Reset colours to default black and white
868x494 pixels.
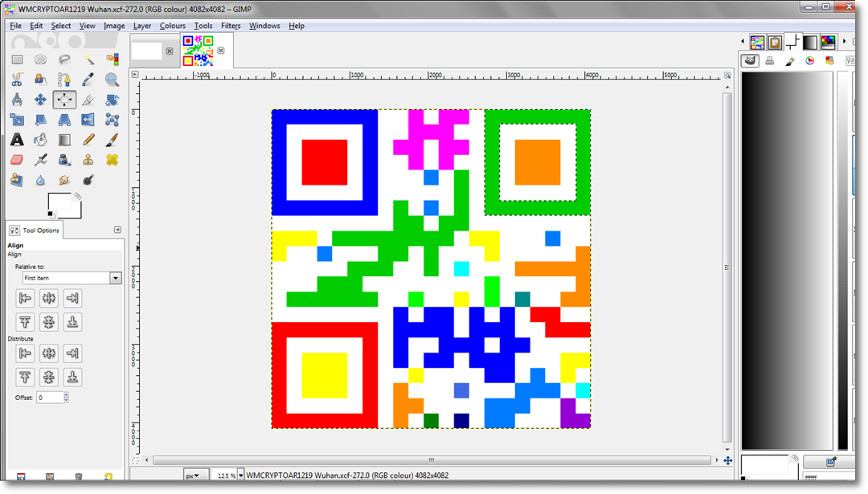[51, 214]
